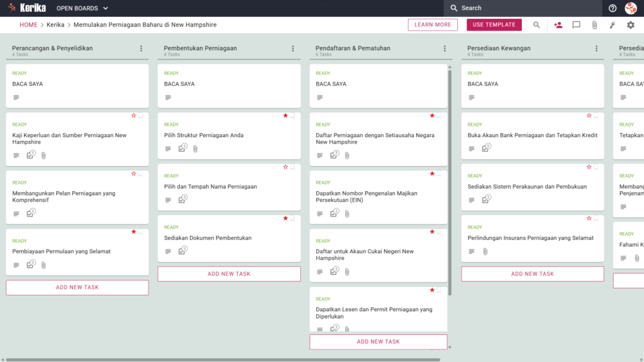The image size is (644, 362).
Task: Click attachment icon on Kaji Keperluan card
Action: tap(43, 156)
